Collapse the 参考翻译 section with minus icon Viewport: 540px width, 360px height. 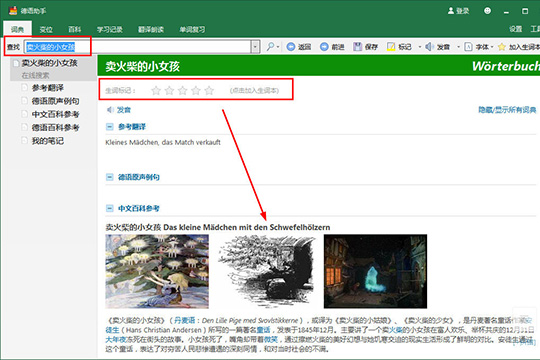110,127
